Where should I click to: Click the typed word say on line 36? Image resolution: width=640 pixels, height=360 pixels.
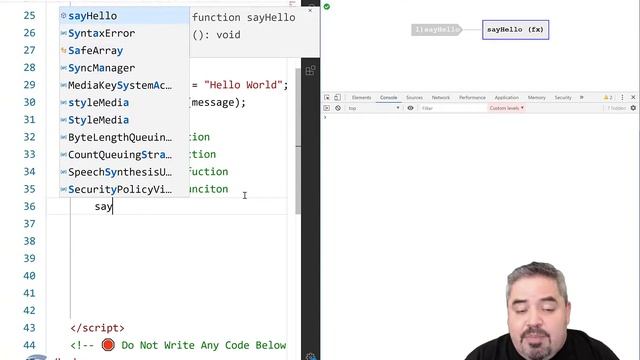pyautogui.click(x=103, y=207)
